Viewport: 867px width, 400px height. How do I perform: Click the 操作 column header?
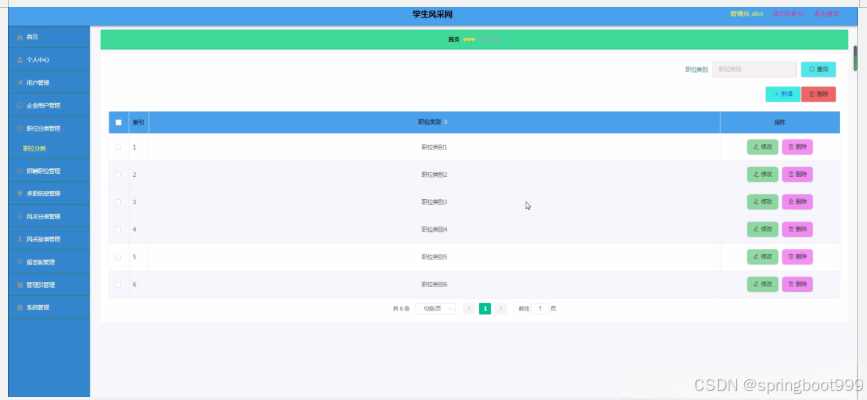click(x=780, y=122)
